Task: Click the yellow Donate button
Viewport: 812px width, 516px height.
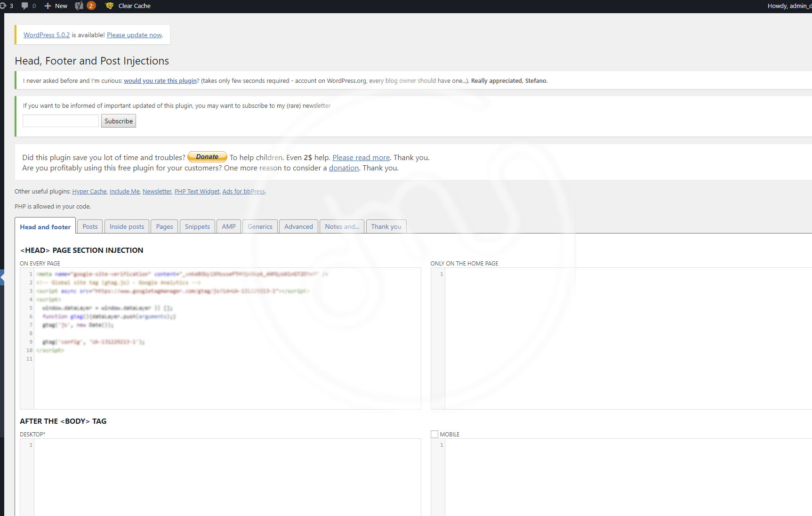Action: 207,157
